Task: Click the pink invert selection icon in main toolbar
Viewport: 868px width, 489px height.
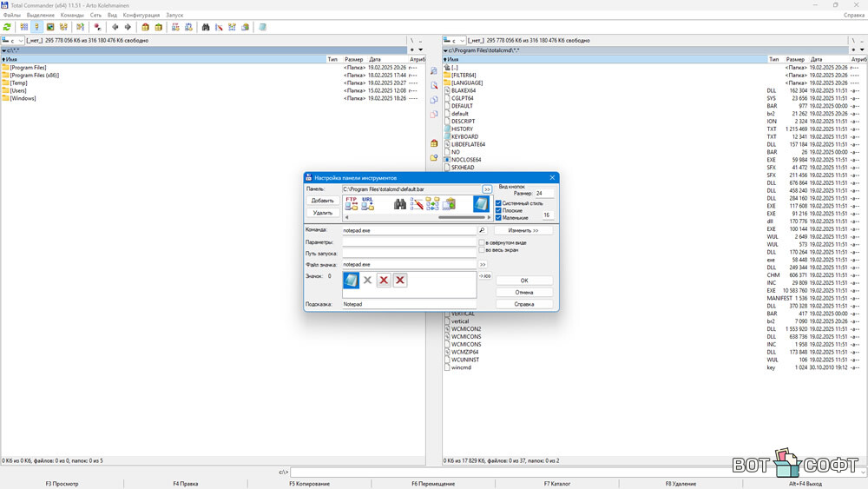Action: point(97,27)
